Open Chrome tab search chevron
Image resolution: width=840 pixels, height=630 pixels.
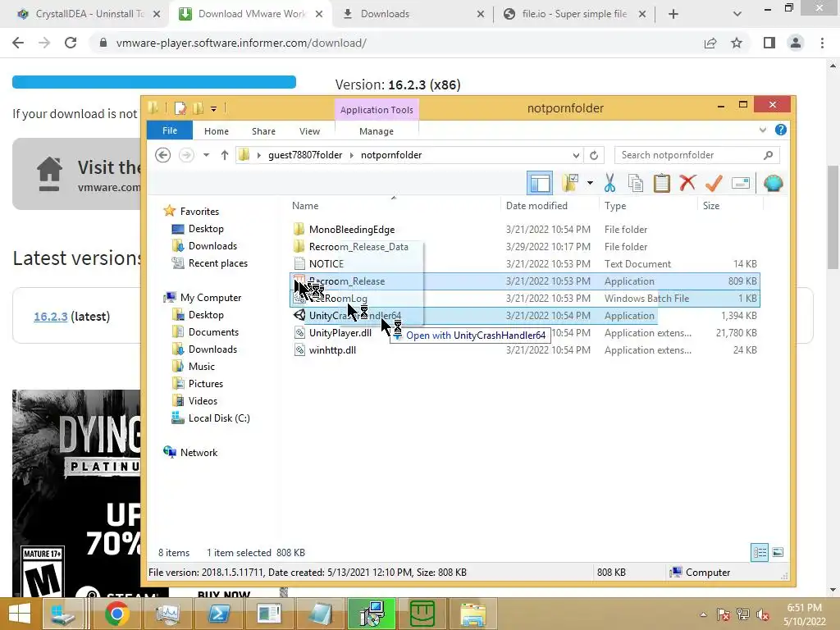tap(737, 14)
